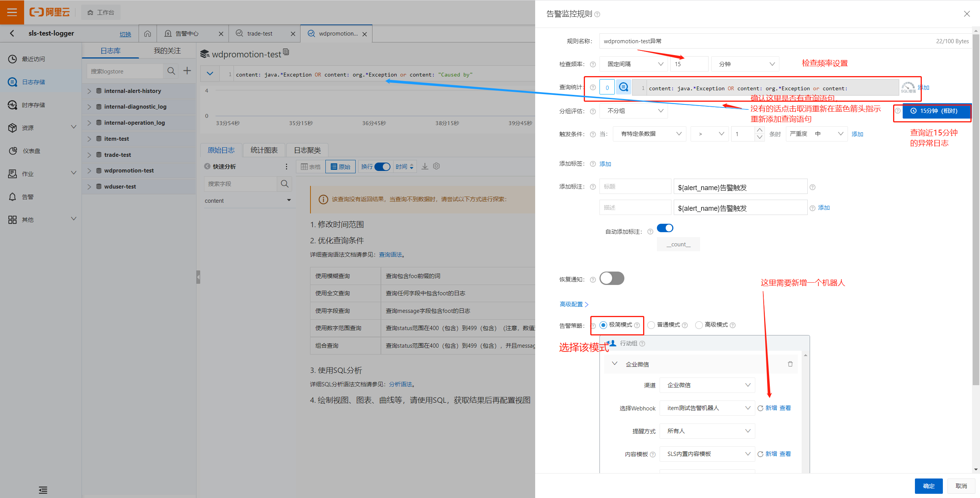
Task: Select the 普通模式 radio button
Action: click(651, 325)
